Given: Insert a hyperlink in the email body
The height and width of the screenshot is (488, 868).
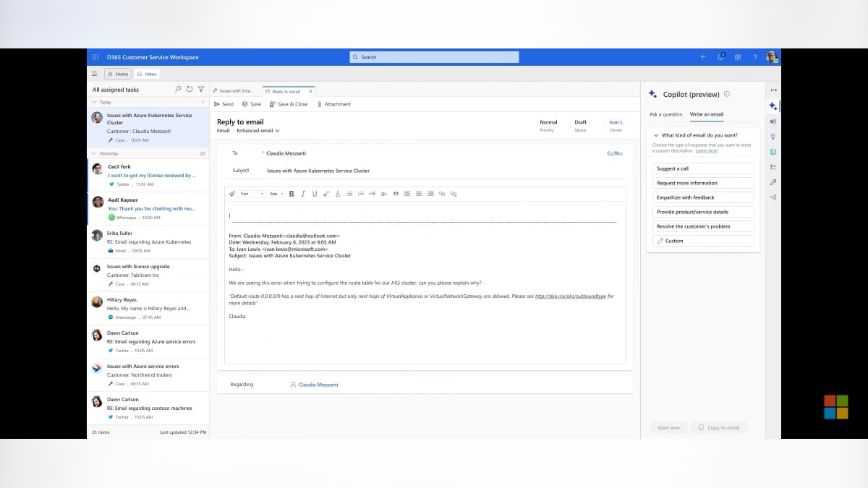Looking at the screenshot, I should (442, 194).
